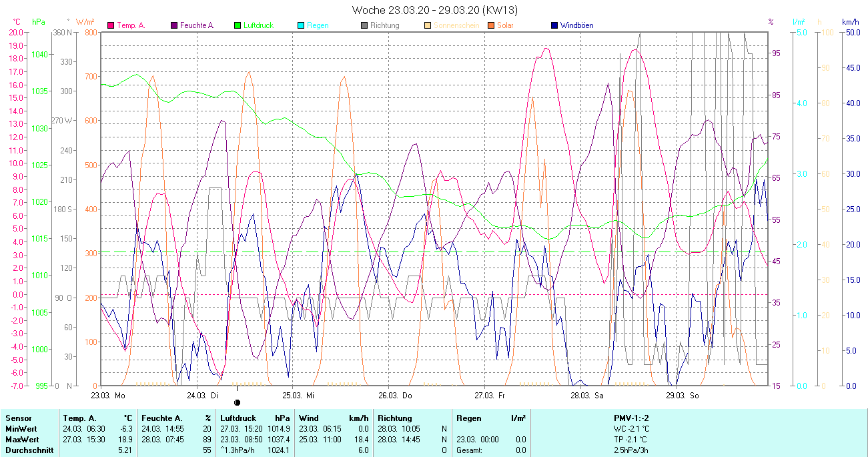Select the "25.03. Mi" date label
The width and height of the screenshot is (868, 457).
(298, 395)
